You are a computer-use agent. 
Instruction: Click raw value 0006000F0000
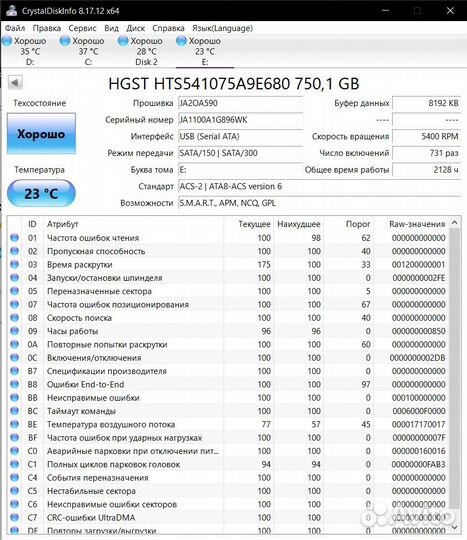coord(418,411)
